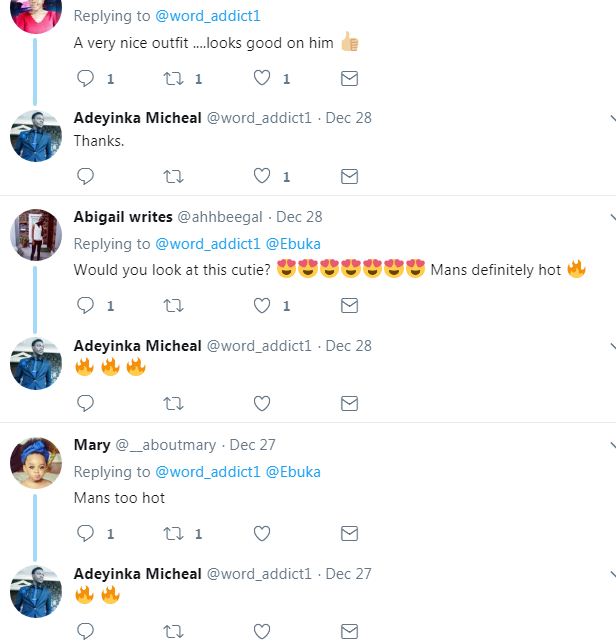Message icon under Mary's tweet
The image size is (616, 643).
coord(349,533)
